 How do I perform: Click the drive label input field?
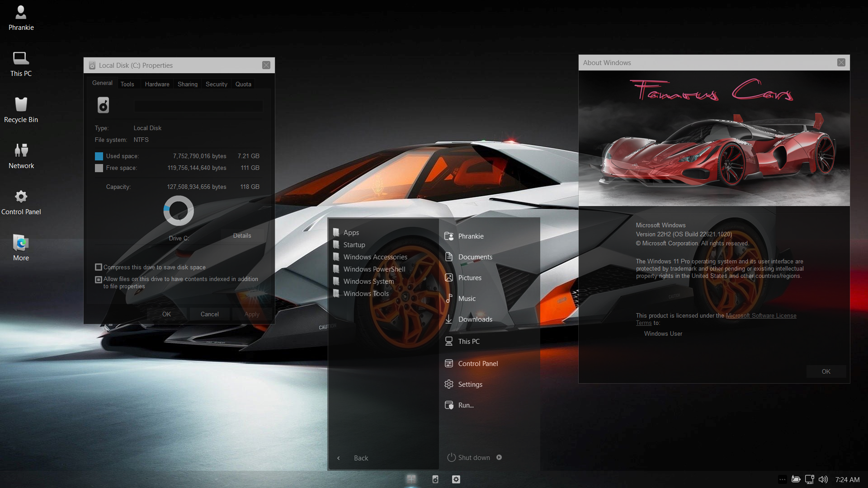coord(198,107)
